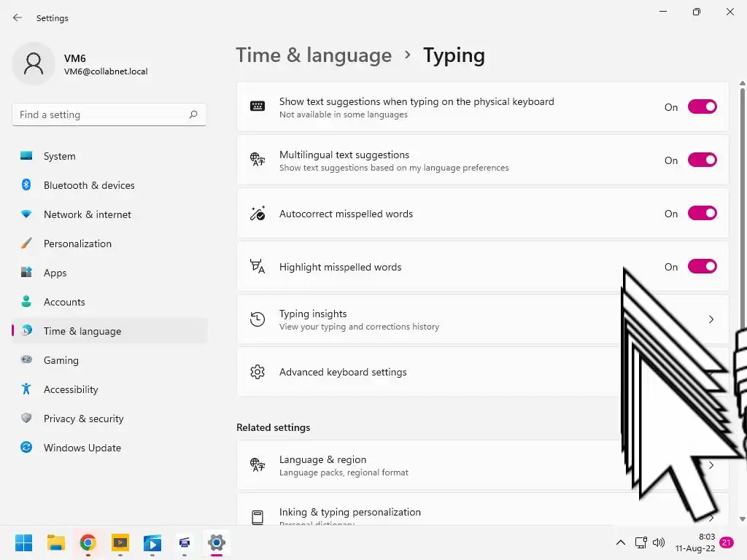
Task: Open Bluetooth & devices section
Action: [109, 185]
